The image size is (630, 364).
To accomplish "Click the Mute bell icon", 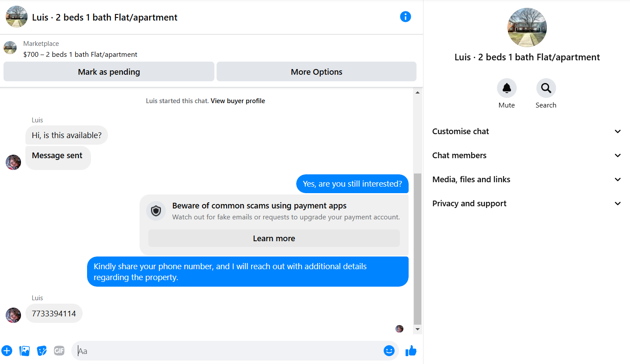I will click(x=507, y=88).
